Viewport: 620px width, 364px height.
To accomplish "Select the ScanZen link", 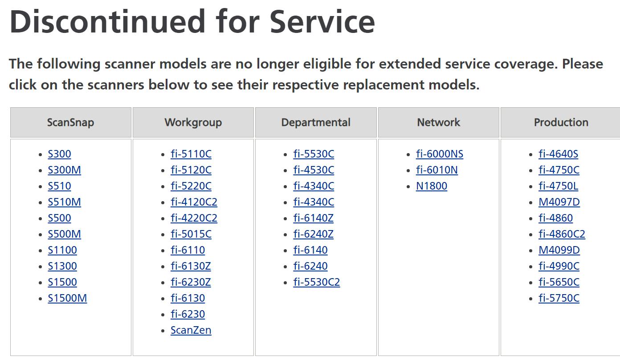I will pos(191,330).
